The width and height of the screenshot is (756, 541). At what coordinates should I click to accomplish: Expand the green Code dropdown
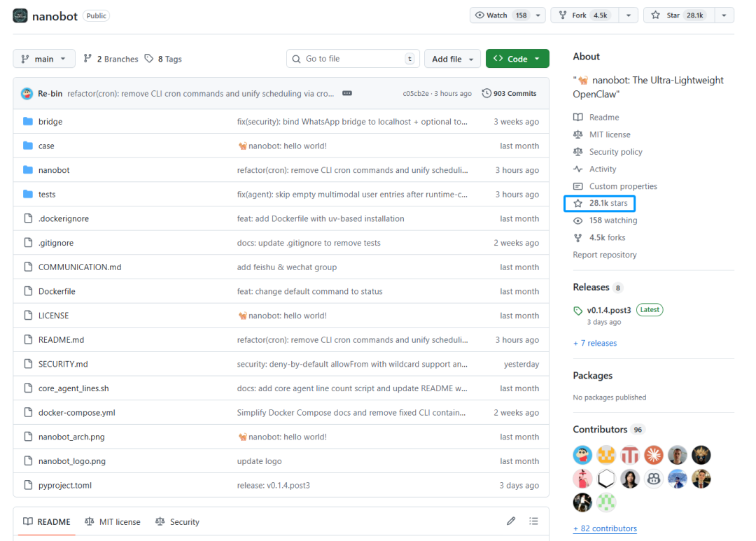[517, 59]
